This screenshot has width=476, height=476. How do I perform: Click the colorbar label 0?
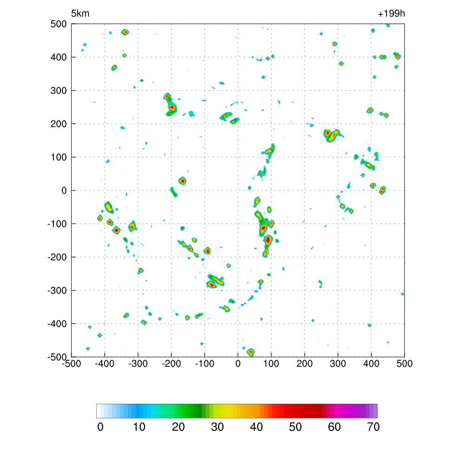[100, 427]
